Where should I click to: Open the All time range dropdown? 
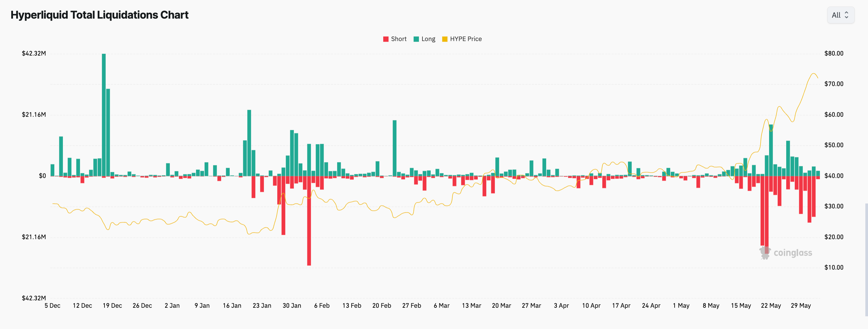840,15
